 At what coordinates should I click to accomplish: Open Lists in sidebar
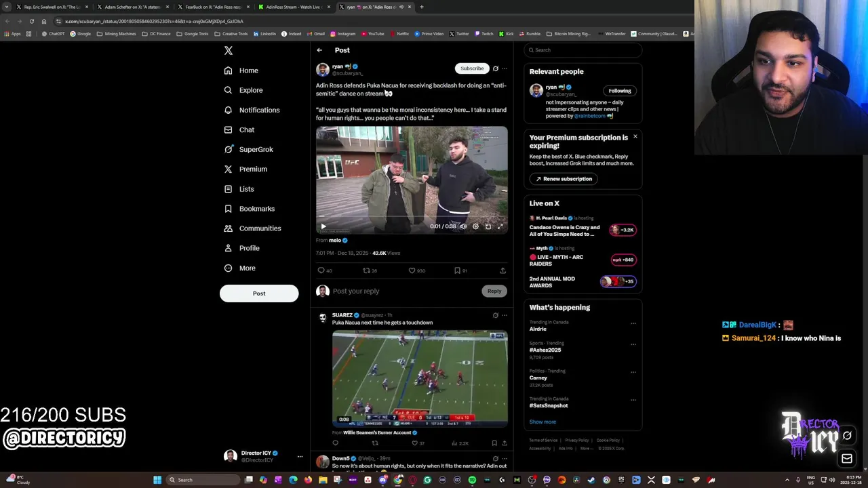(x=239, y=189)
